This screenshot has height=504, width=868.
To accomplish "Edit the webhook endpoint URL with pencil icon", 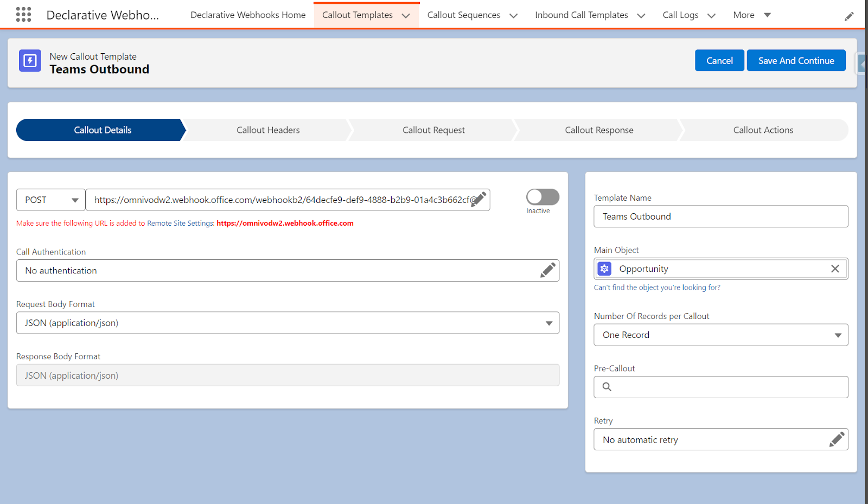I will pyautogui.click(x=480, y=200).
